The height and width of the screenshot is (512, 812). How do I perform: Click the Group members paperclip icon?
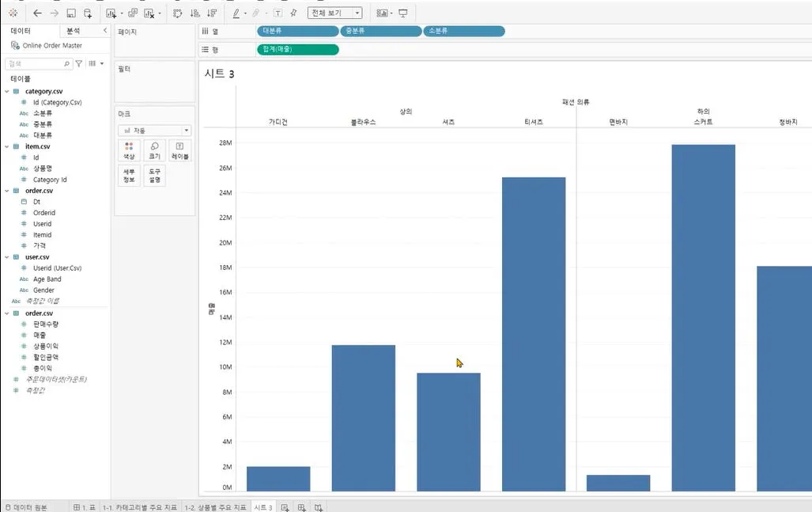coord(256,13)
